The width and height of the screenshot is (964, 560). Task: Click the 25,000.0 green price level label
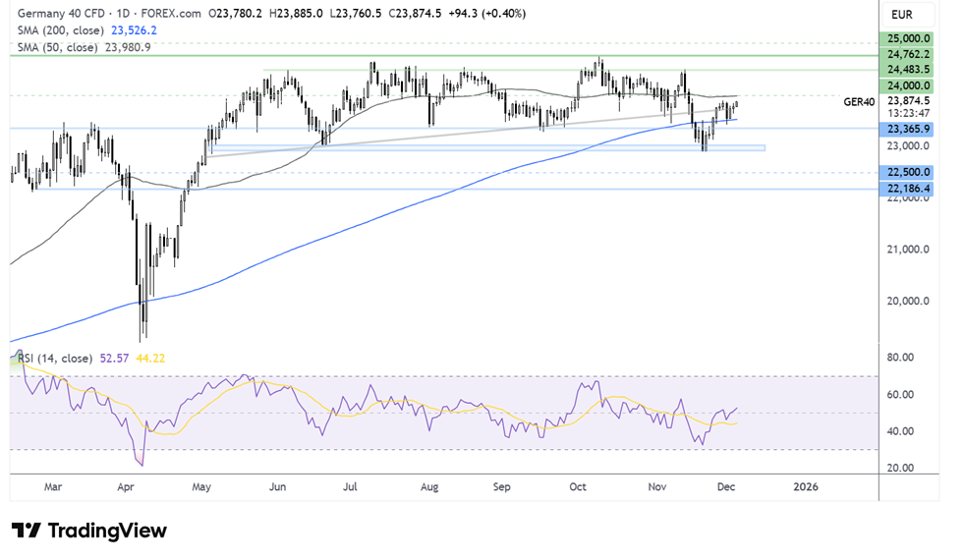coord(907,38)
